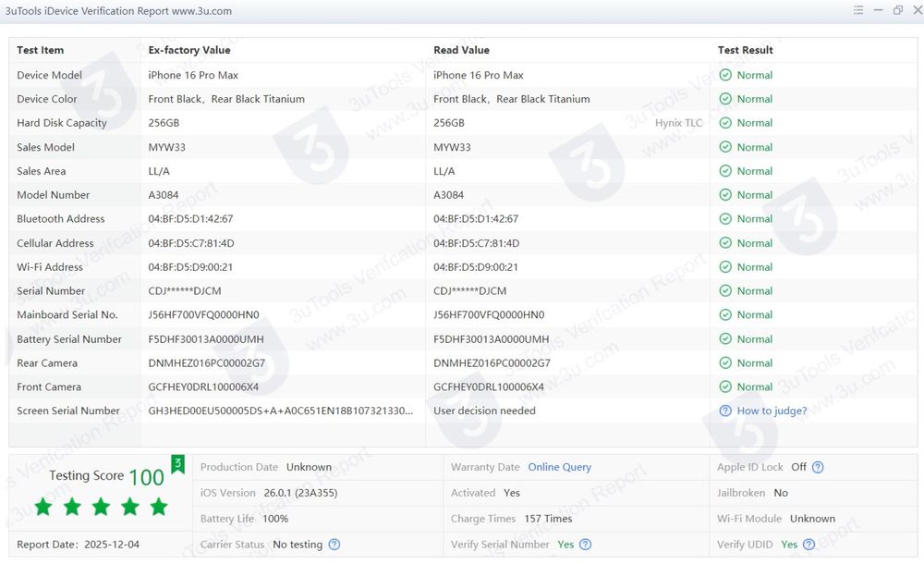Select ex-factory rear camera serial DNMHEZ016PC00002G7
Screen dimensions: 924x564
[207, 362]
